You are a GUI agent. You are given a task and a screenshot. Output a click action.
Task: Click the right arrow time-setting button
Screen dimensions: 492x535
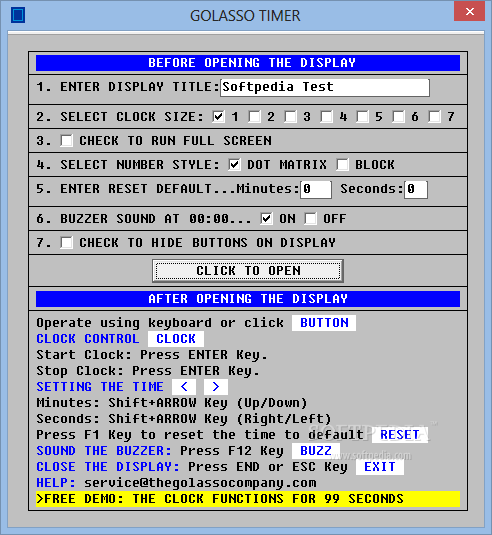216,387
